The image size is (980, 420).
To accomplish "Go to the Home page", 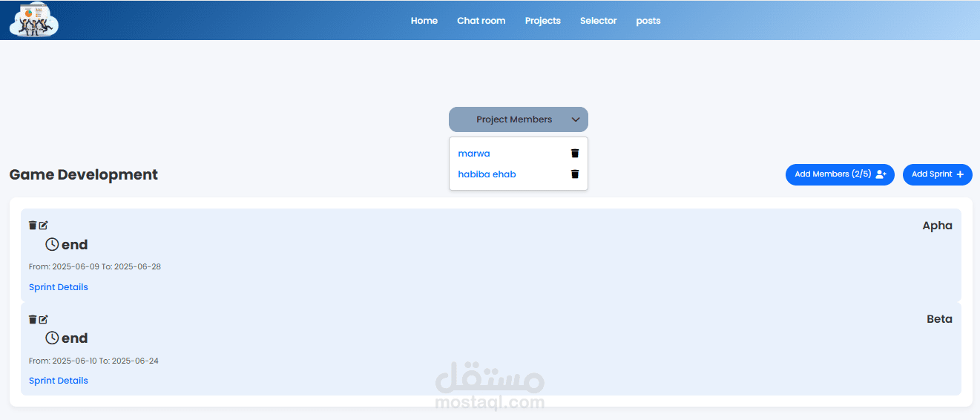I will (x=424, y=21).
